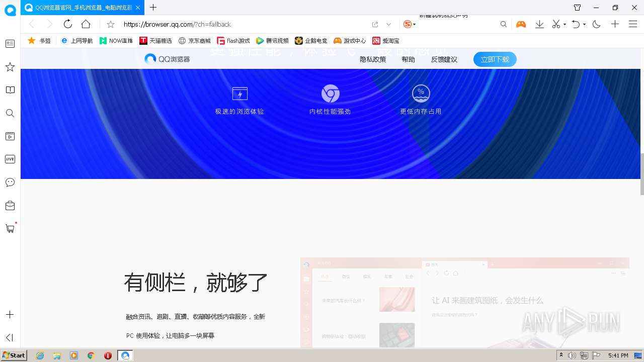The height and width of the screenshot is (362, 644).
Task: Open the 上网导航 bookmark
Action: click(x=76, y=41)
